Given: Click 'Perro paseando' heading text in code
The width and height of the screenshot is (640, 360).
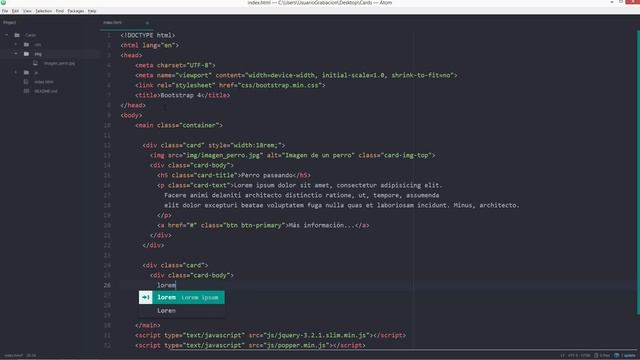Looking at the screenshot, I should pos(267,175).
